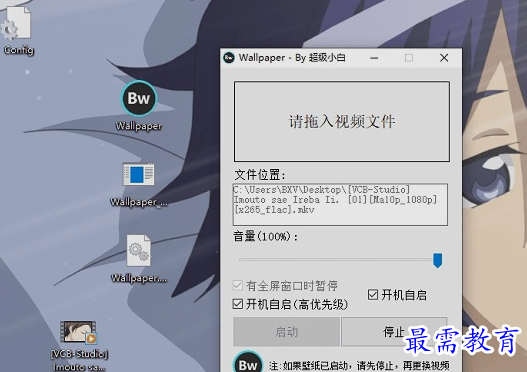527x372 pixels.
Task: Click the 文件位置: label
Action: coord(260,175)
